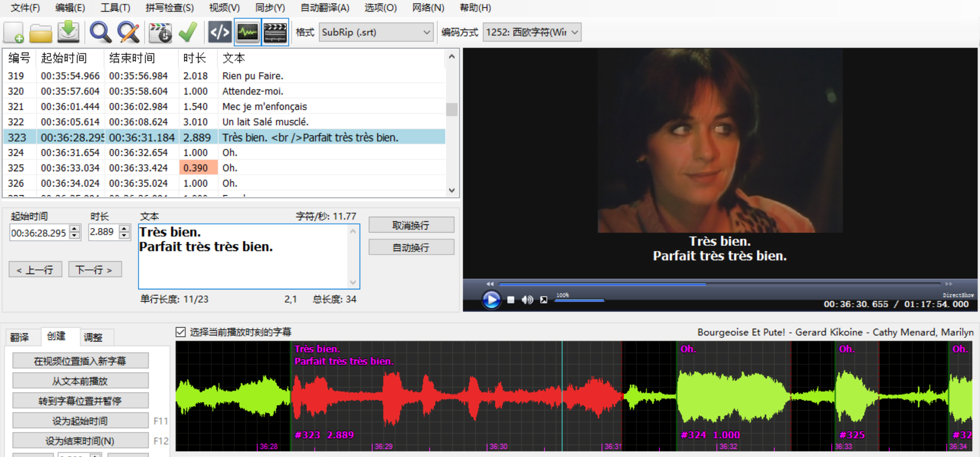980x457 pixels.
Task: Click subtitle list scrollbar down arrow
Action: 452,191
